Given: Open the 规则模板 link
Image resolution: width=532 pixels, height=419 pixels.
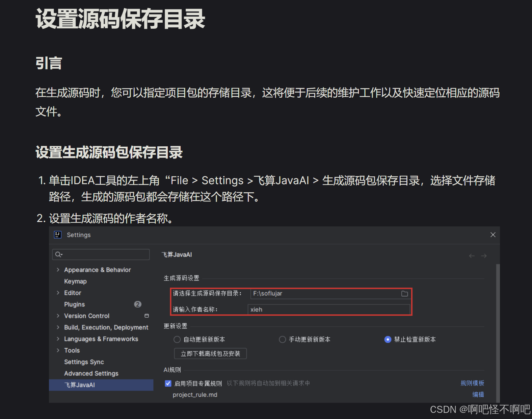Looking at the screenshot, I should (x=472, y=383).
